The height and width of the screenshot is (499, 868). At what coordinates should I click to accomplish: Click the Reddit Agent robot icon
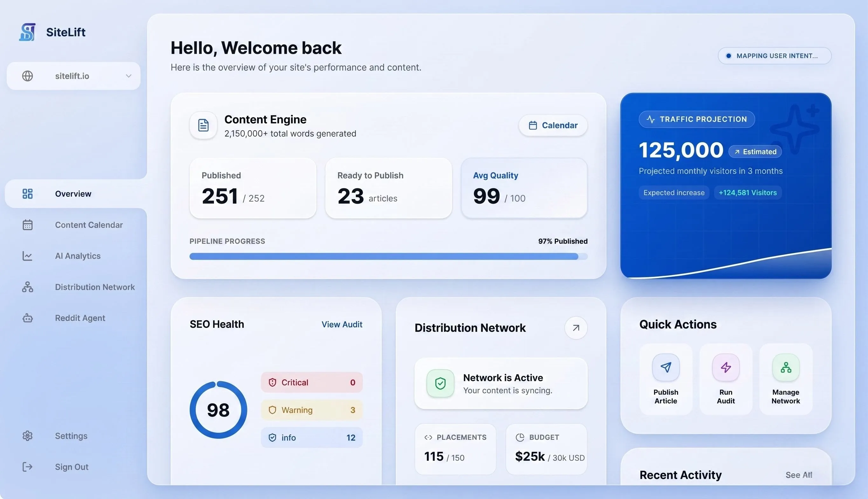coord(27,318)
